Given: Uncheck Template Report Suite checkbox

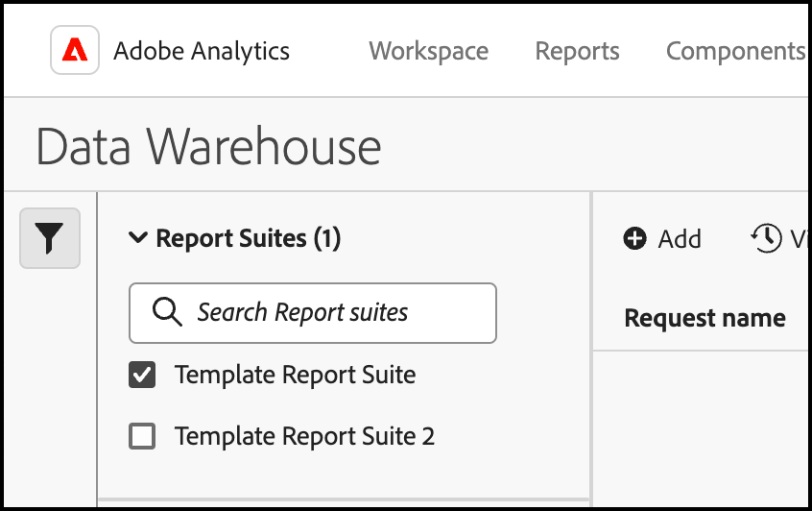Looking at the screenshot, I should pos(142,375).
